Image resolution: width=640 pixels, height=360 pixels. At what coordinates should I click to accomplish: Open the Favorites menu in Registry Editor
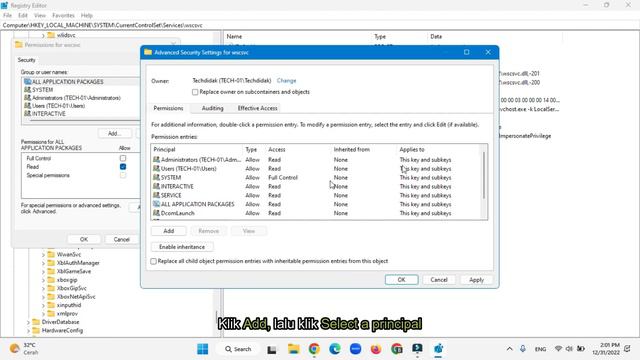click(63, 16)
